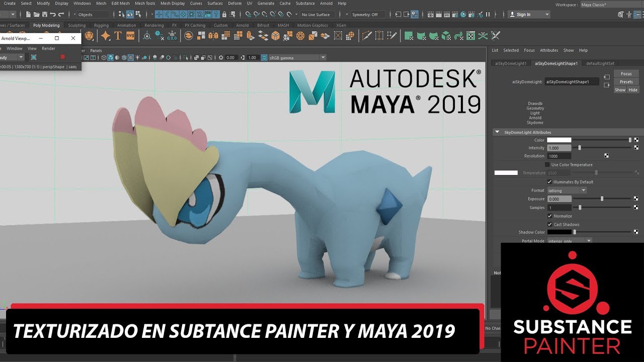Click the Exposure slider handle
This screenshot has width=644, height=362.
pos(602,199)
